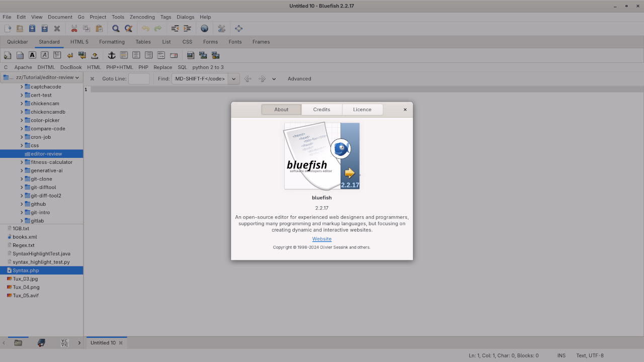Switch to file browser sidebar tab icon
This screenshot has height=362, width=644.
click(18, 343)
